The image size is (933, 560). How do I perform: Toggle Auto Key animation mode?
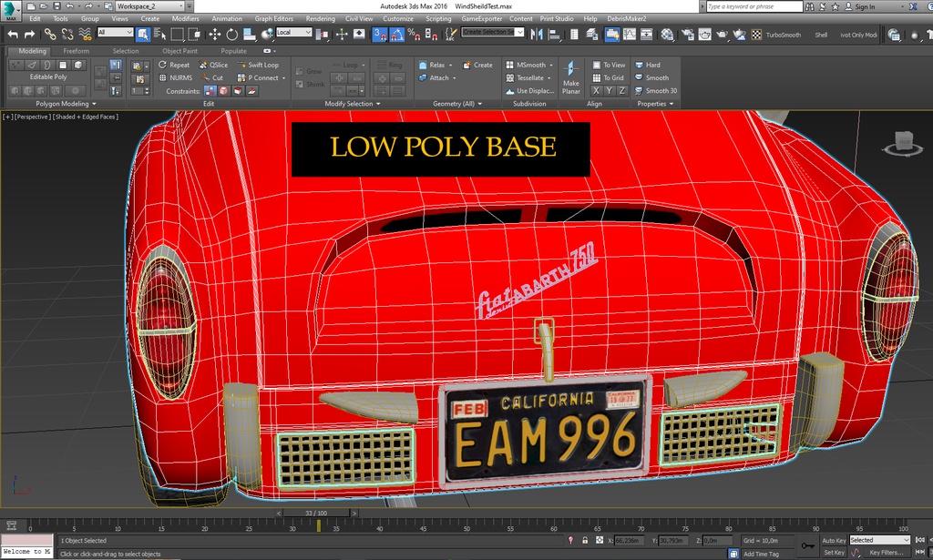click(x=834, y=540)
